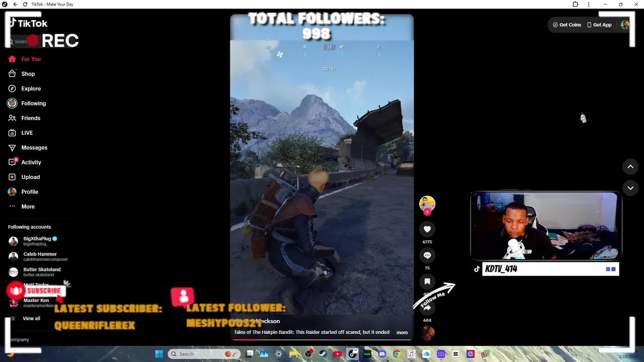
Task: Open the browser extensions puzzle icon
Action: pyautogui.click(x=576, y=4)
